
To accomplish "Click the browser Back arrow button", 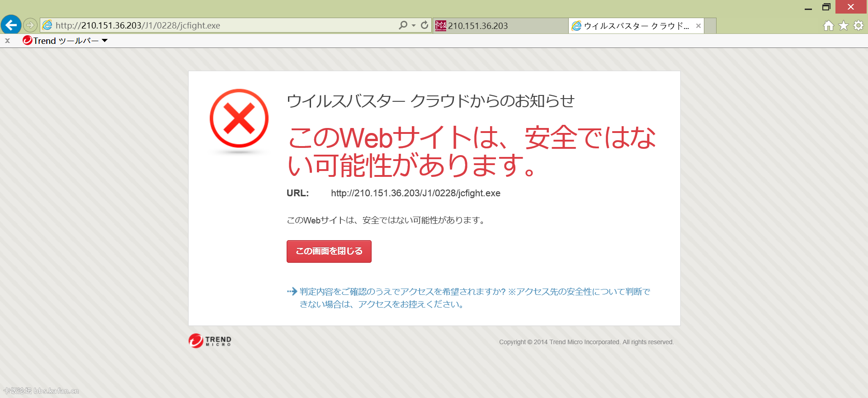I will click(11, 25).
